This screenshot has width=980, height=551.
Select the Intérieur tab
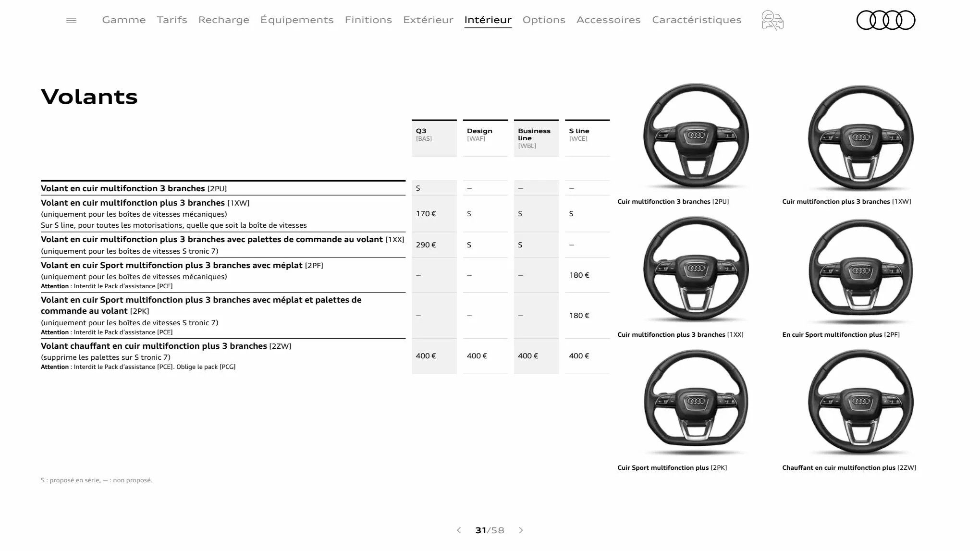coord(488,20)
